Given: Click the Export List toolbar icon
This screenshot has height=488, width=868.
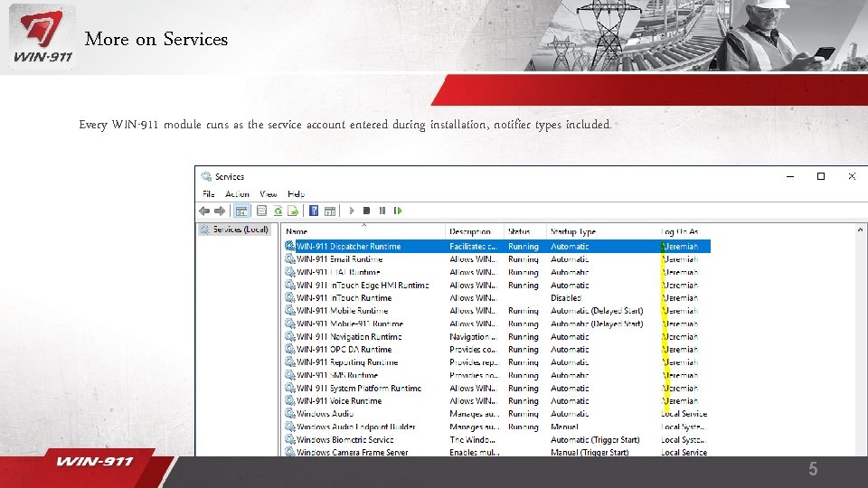Looking at the screenshot, I should (x=293, y=211).
